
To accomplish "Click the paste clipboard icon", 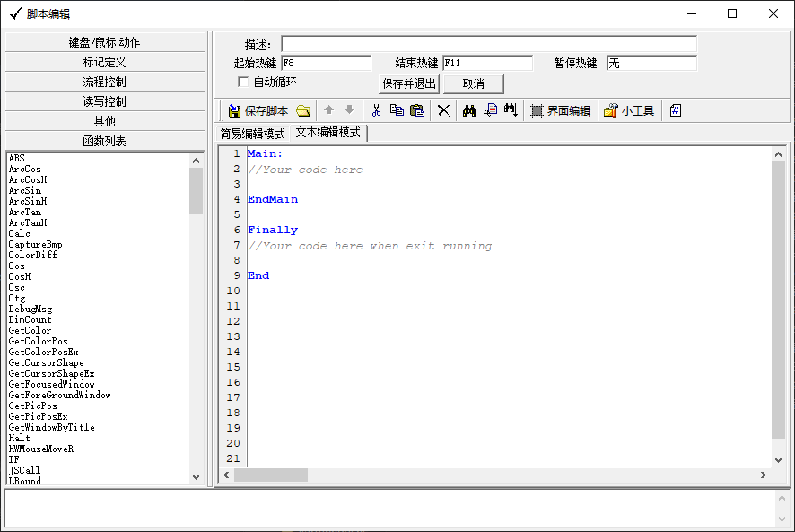I will point(417,110).
